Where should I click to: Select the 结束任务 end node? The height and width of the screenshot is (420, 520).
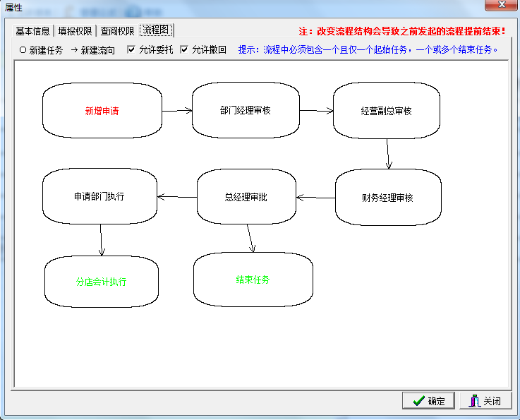(253, 280)
